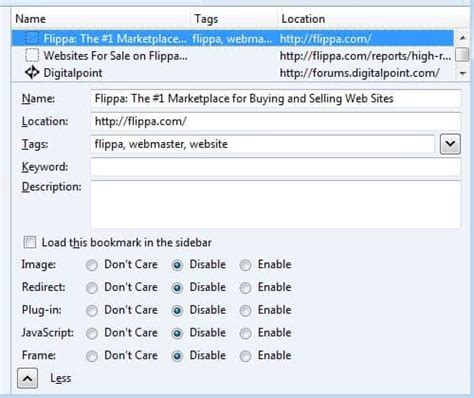The width and height of the screenshot is (474, 398).
Task: Select Enable for Image
Action: 245,265
